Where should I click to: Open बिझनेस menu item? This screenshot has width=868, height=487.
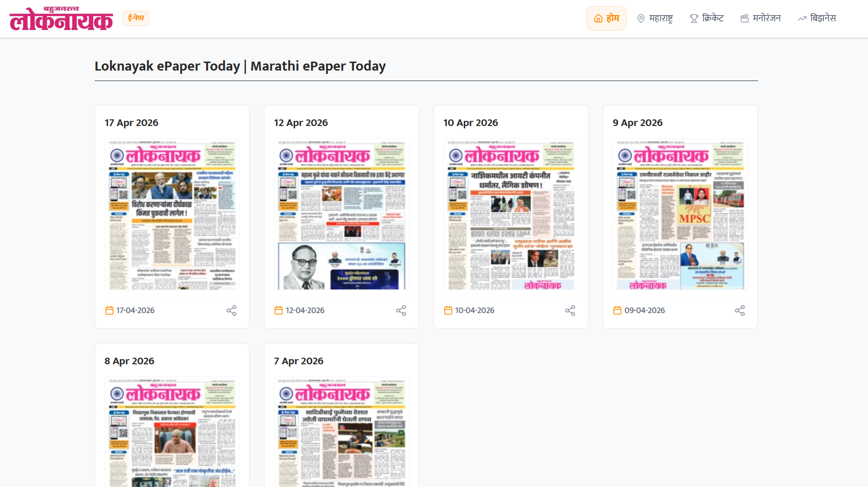[x=817, y=18]
